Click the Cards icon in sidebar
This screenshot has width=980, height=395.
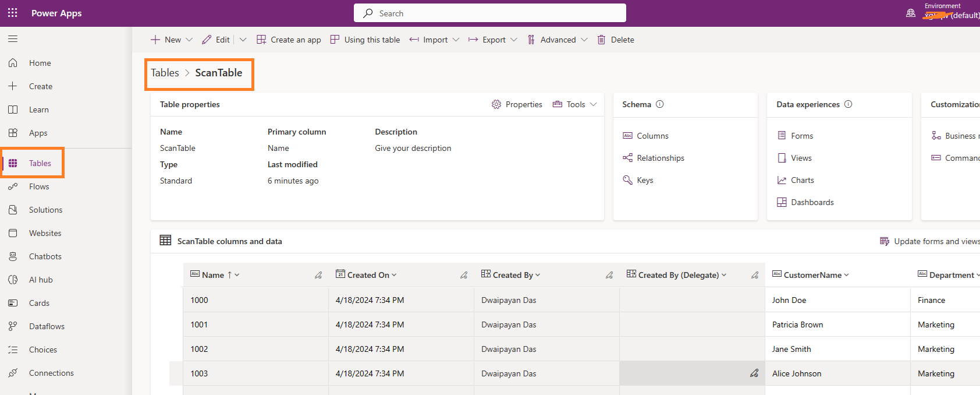(x=13, y=303)
